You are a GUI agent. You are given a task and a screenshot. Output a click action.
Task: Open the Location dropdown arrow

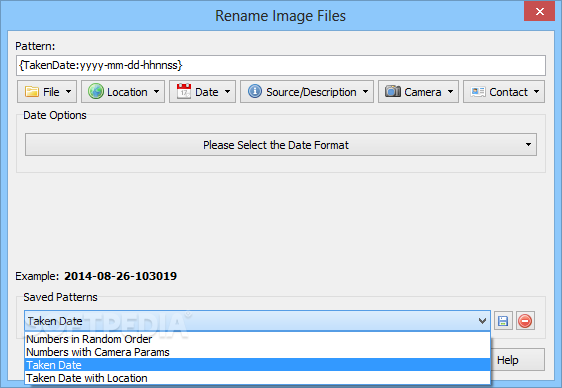[x=157, y=92]
